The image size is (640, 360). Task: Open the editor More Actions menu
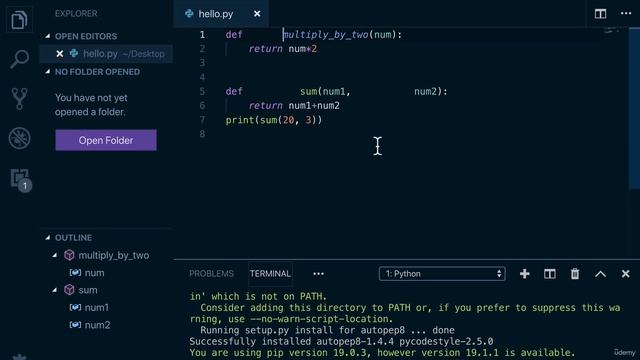pos(626,13)
